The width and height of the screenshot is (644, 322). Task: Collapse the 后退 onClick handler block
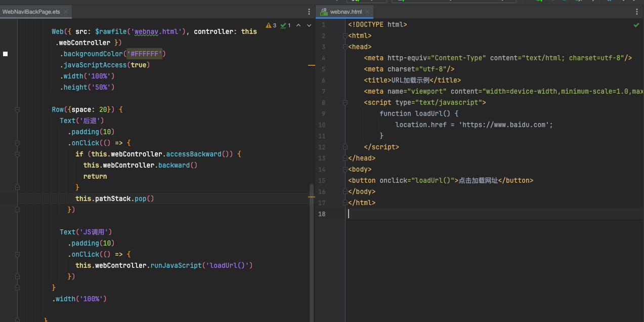click(18, 143)
